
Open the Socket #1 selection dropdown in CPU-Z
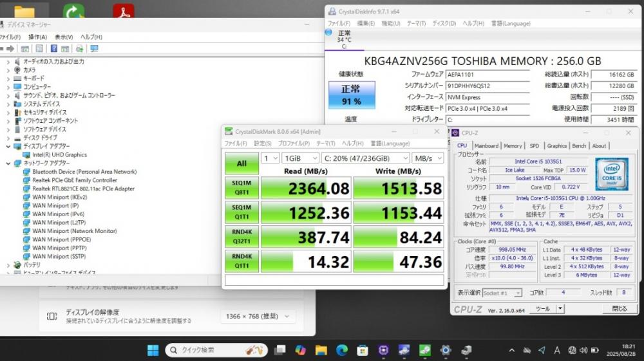pyautogui.click(x=502, y=293)
